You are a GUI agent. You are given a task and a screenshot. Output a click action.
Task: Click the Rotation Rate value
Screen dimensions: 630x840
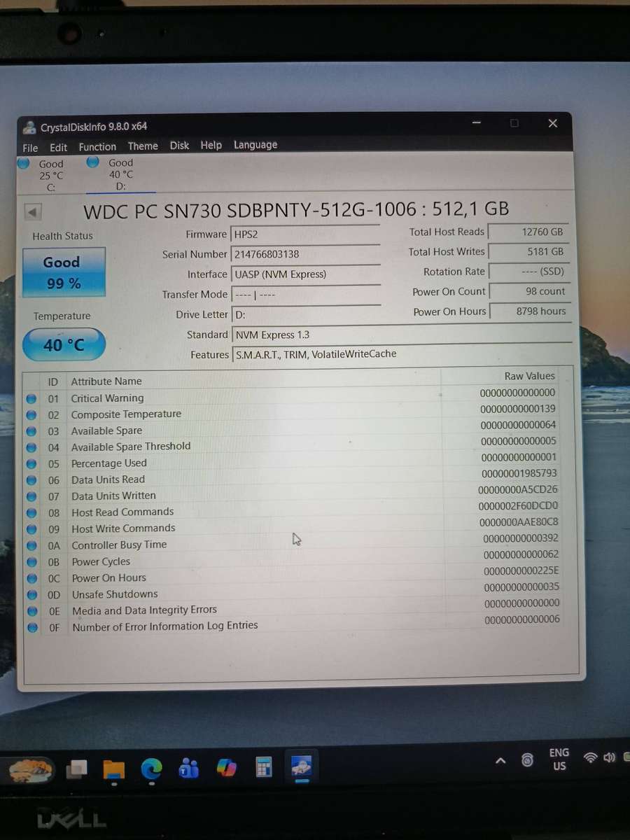[x=529, y=272]
